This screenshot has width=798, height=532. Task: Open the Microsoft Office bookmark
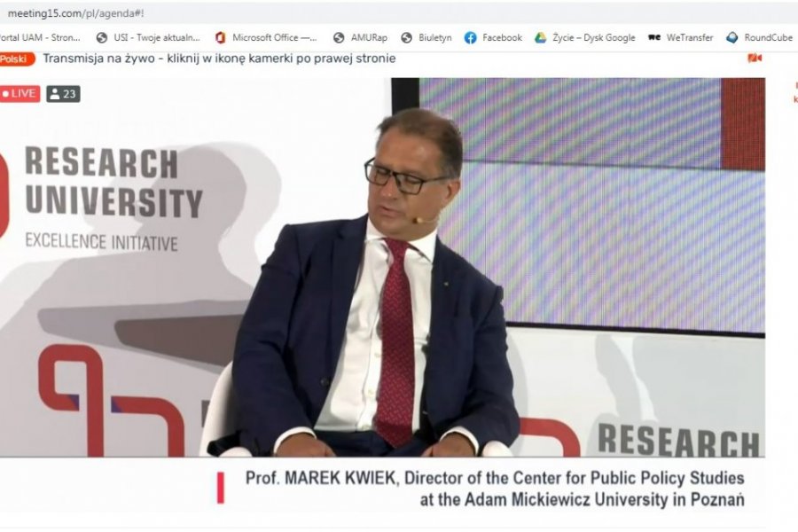click(x=266, y=37)
